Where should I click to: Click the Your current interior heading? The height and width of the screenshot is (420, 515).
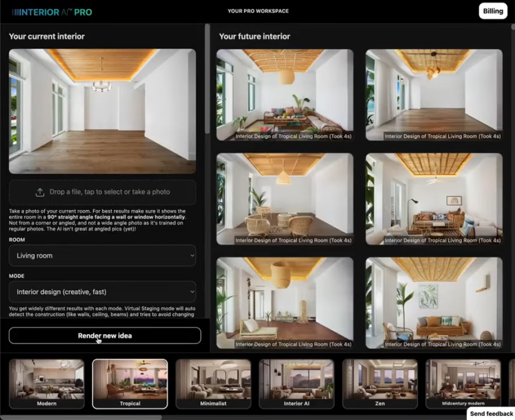(x=47, y=36)
